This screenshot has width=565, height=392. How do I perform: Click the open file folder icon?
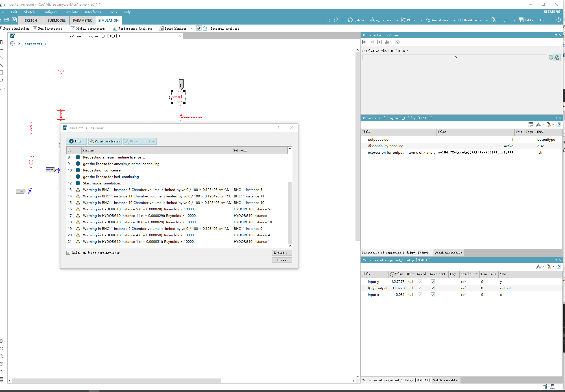tap(7, 20)
